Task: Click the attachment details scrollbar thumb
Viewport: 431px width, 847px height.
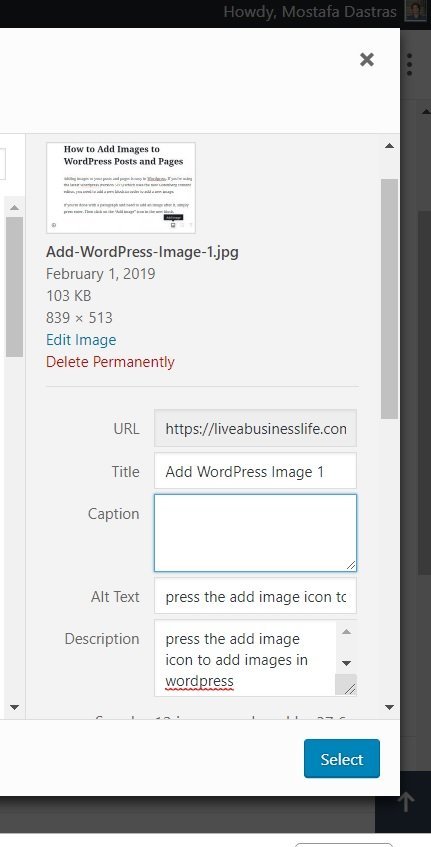Action: (389, 299)
